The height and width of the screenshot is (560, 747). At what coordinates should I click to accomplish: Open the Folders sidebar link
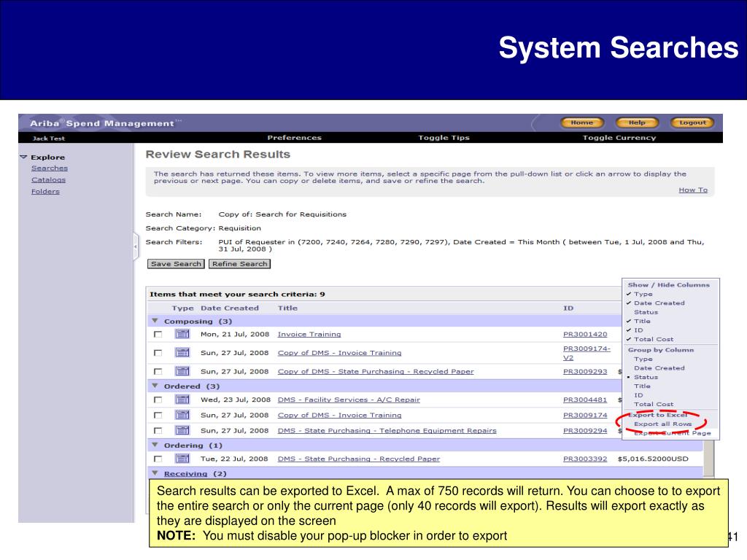pos(45,192)
